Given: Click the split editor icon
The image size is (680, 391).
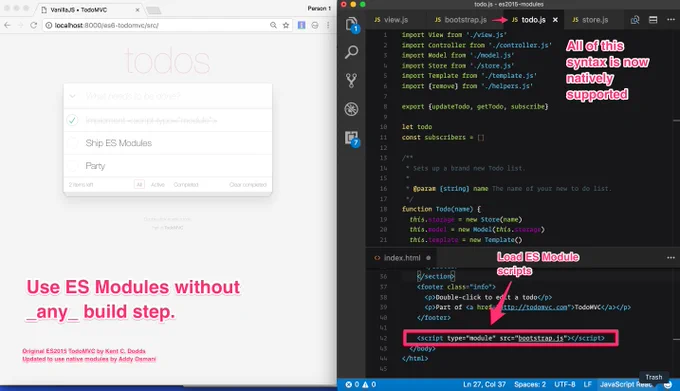Looking at the screenshot, I should [x=653, y=20].
